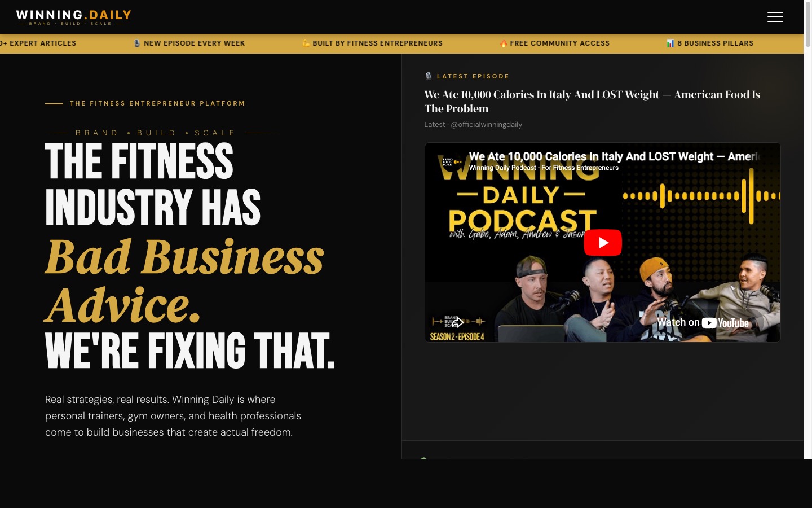Click the 8 Business Pillars ticker text
The width and height of the screenshot is (812, 508).
(715, 43)
